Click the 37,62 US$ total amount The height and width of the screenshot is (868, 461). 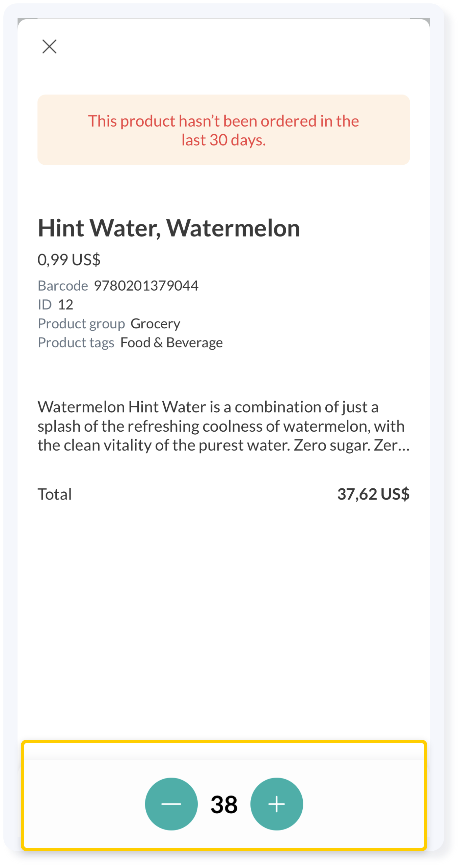pyautogui.click(x=374, y=494)
